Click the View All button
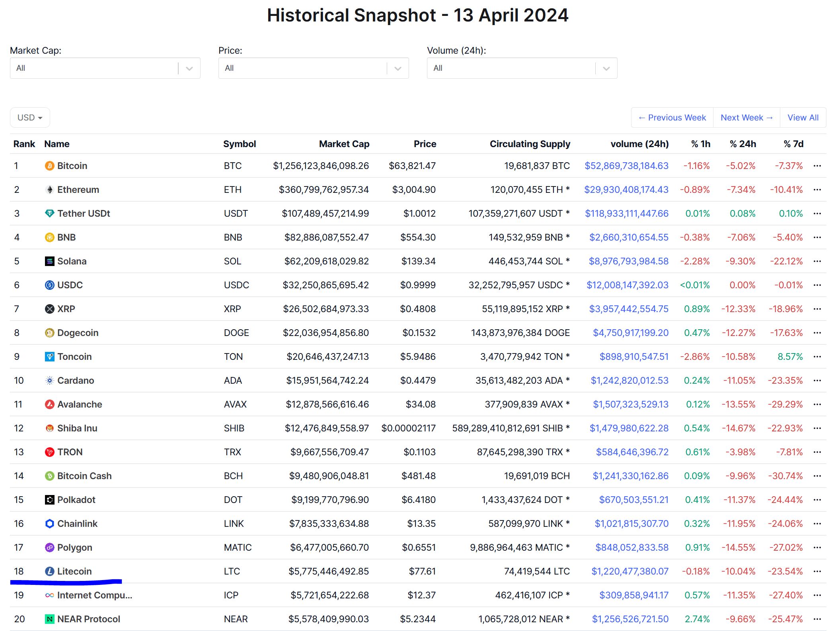This screenshot has width=840, height=631. pyautogui.click(x=803, y=118)
